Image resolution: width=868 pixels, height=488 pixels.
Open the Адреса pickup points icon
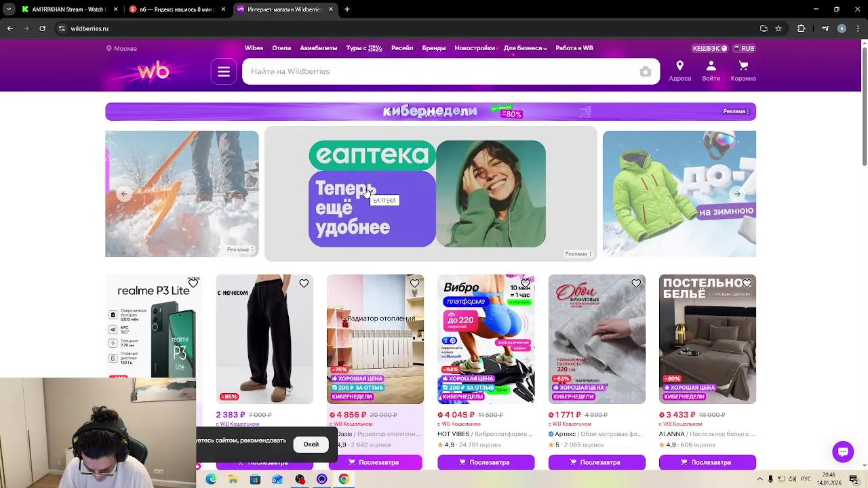click(x=679, y=70)
